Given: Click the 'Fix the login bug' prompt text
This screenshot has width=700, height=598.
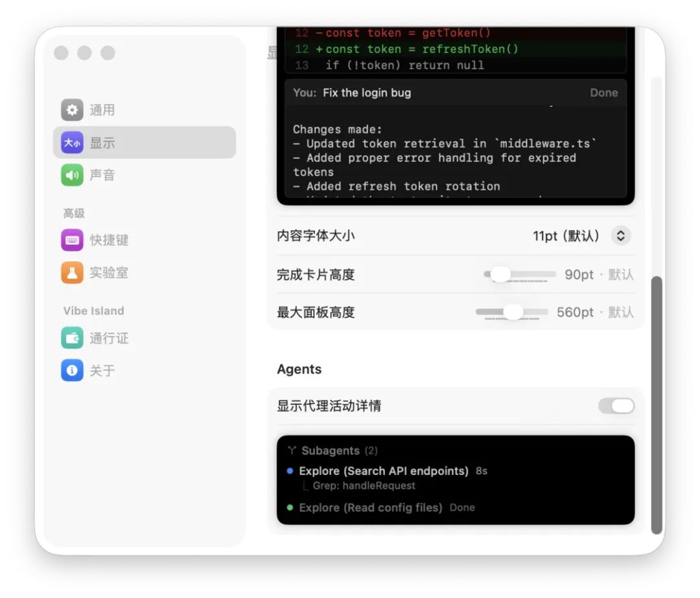Looking at the screenshot, I should tap(366, 93).
